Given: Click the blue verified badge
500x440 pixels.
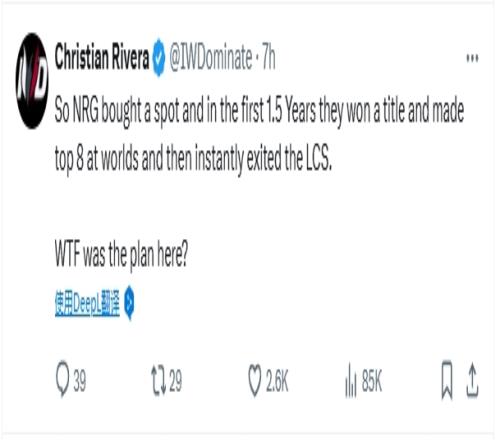Looking at the screenshot, I should tap(159, 58).
